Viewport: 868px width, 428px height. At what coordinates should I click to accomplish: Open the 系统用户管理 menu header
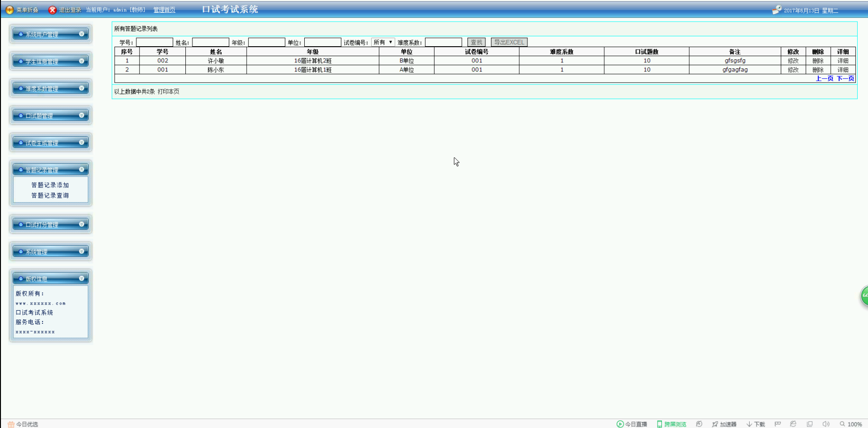pos(50,34)
